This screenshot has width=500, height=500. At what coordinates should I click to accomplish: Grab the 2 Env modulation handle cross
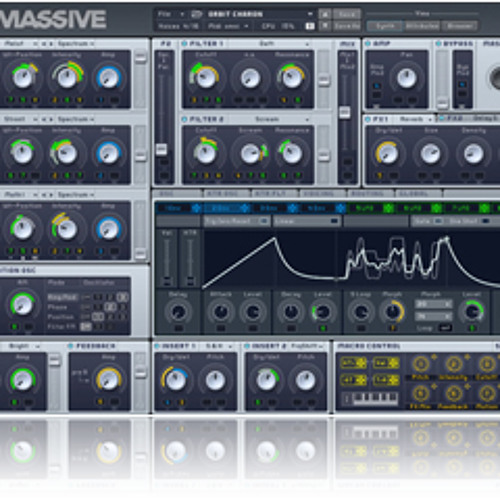tap(245, 208)
